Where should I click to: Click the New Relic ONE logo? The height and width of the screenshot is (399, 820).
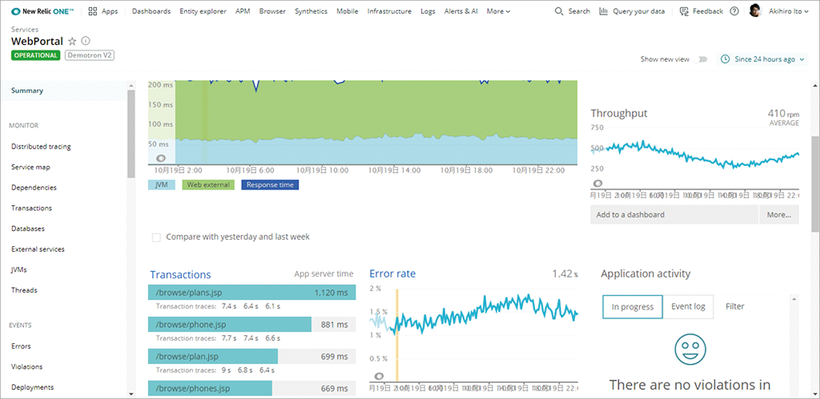42,11
